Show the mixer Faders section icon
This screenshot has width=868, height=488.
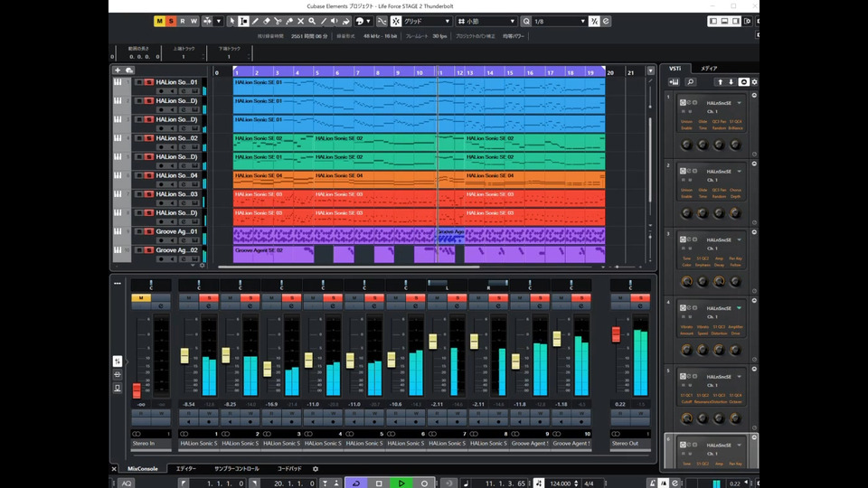click(118, 361)
